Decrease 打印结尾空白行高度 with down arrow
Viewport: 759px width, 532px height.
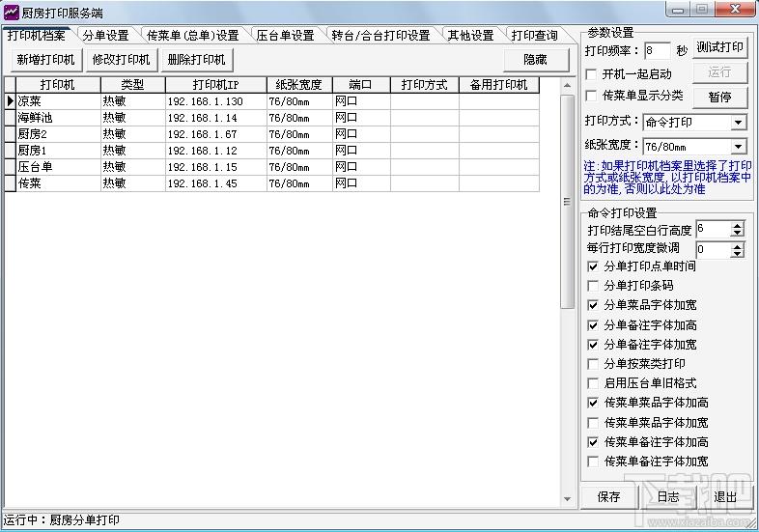[x=737, y=234]
